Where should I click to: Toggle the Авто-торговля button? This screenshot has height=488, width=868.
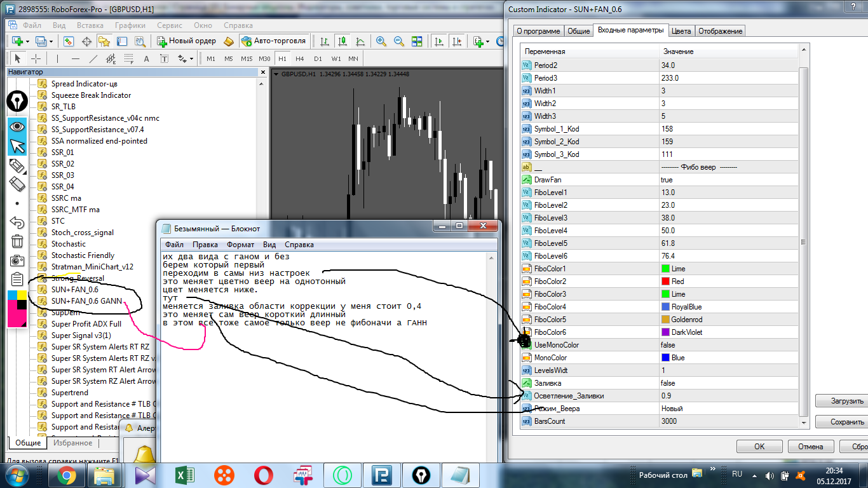pos(274,41)
